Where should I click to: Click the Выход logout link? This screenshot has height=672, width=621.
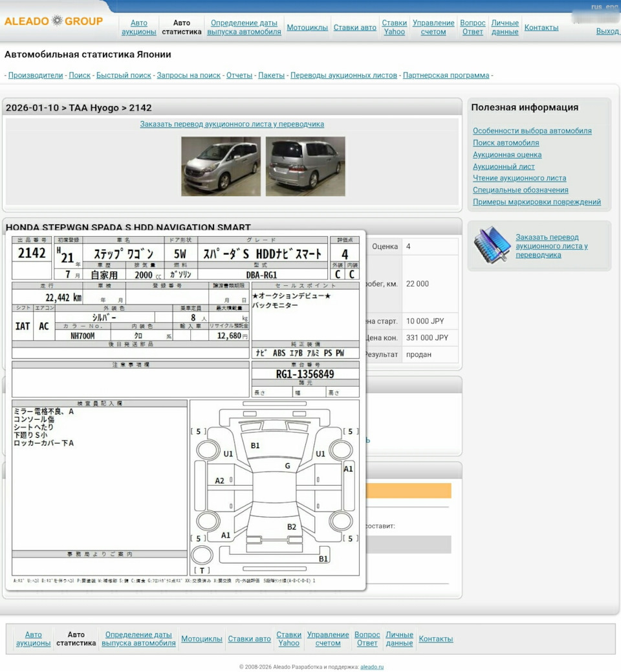pyautogui.click(x=607, y=31)
